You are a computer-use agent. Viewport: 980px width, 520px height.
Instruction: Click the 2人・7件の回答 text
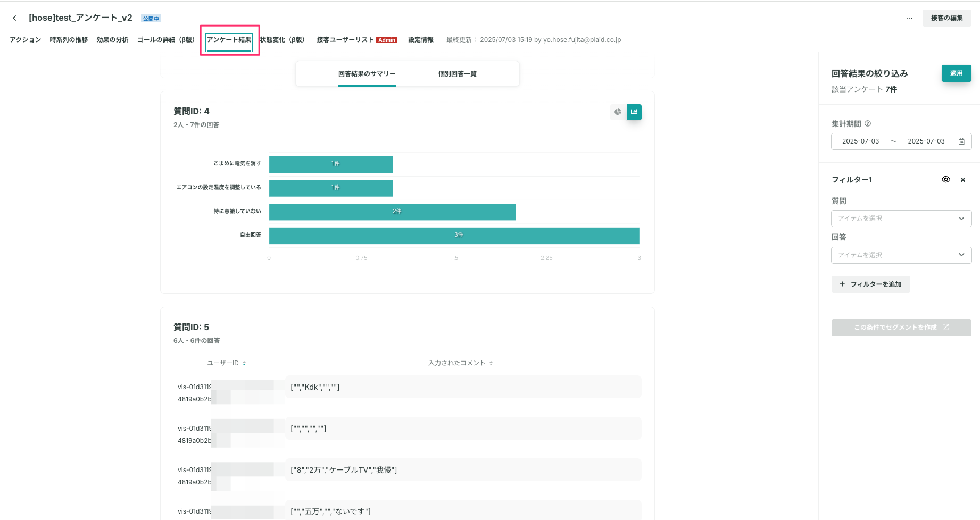[196, 125]
